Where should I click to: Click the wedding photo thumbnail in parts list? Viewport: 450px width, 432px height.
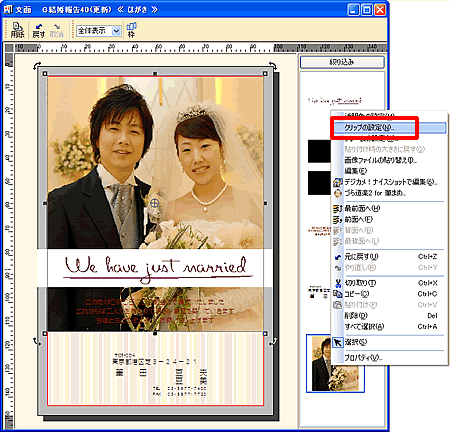click(x=321, y=363)
